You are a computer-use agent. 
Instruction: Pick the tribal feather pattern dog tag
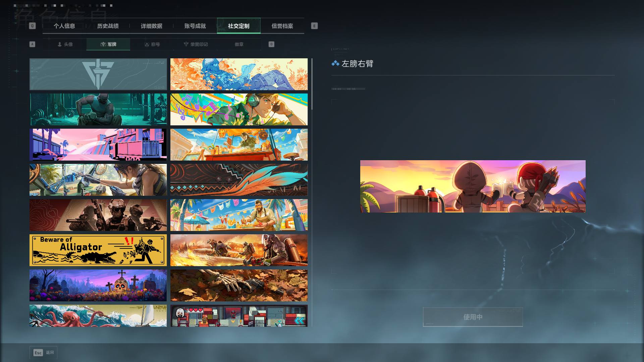[239, 180]
